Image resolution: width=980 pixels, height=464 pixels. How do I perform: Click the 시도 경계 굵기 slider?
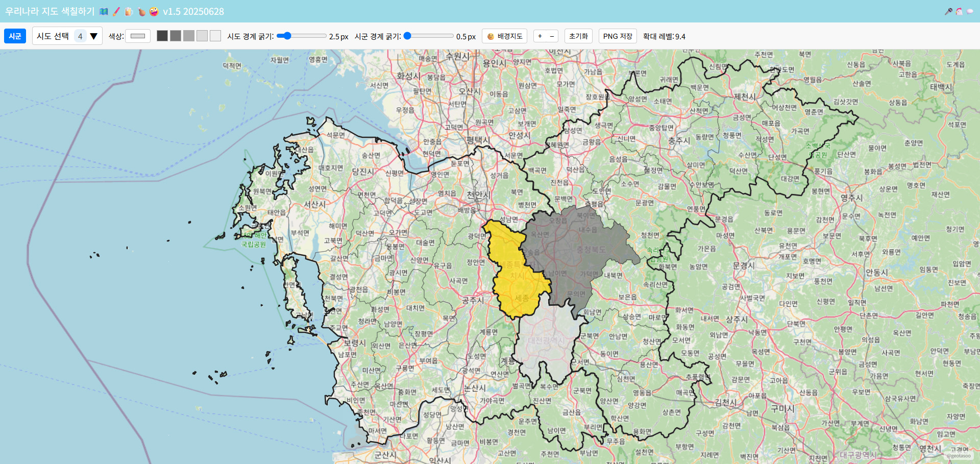tap(301, 36)
